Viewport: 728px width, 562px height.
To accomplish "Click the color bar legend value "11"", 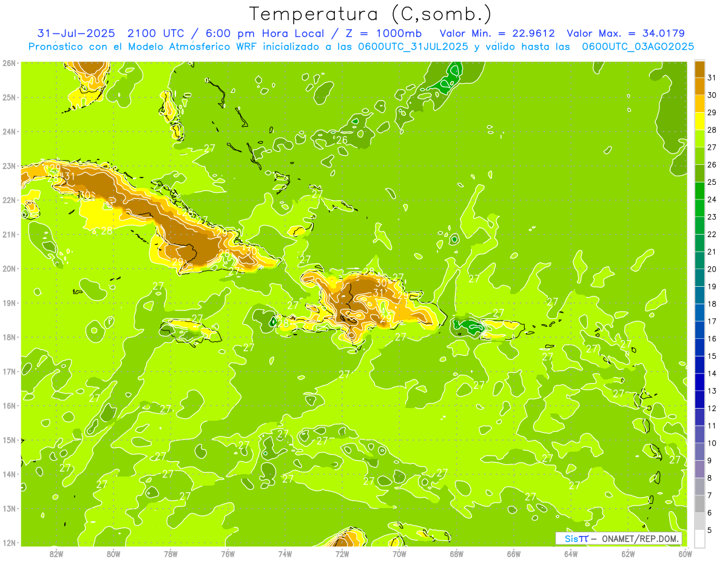I will point(712,426).
